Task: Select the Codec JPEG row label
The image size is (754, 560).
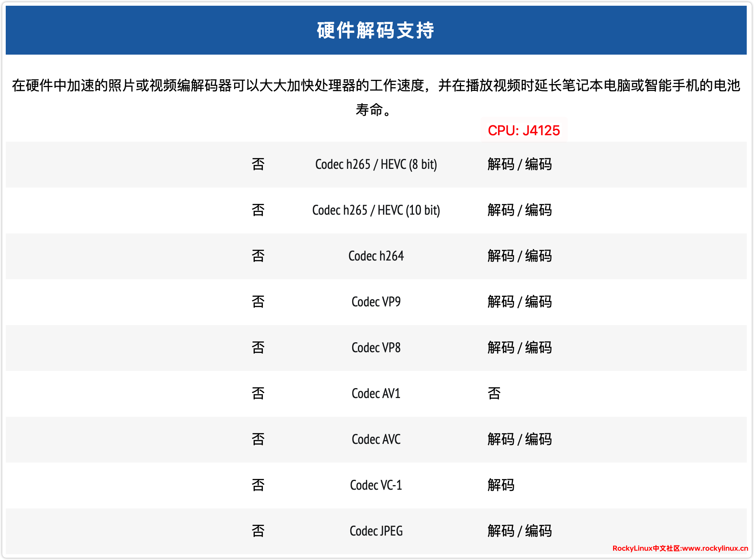Action: pyautogui.click(x=376, y=531)
